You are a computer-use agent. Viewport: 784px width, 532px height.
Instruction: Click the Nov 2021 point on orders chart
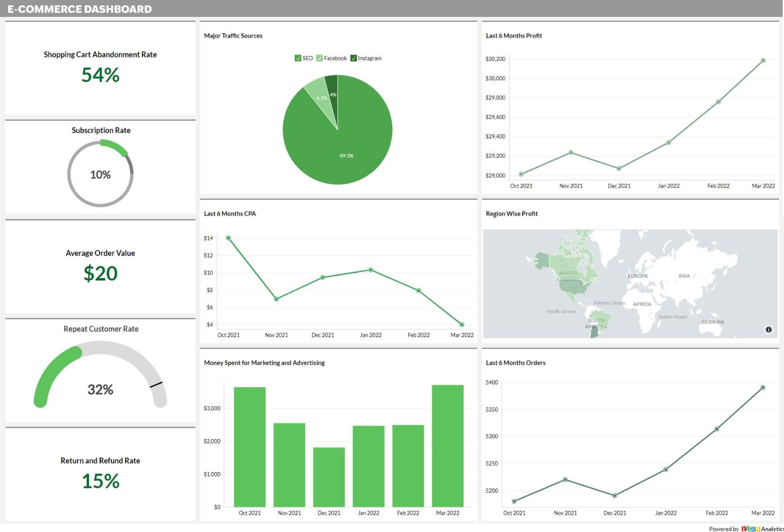click(566, 479)
